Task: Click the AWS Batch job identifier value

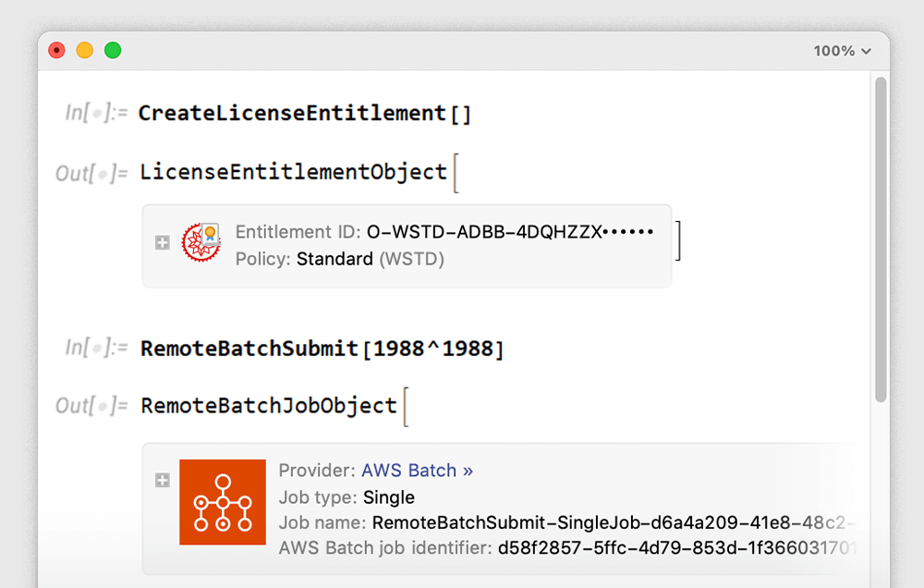Action: point(675,548)
